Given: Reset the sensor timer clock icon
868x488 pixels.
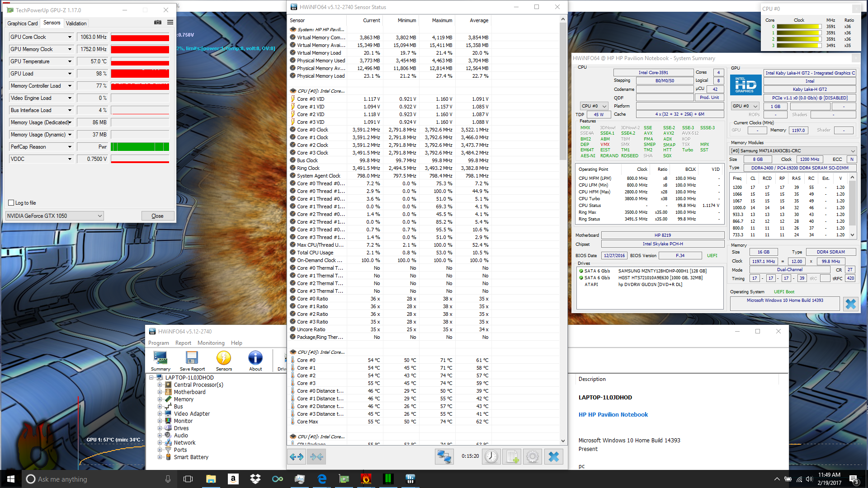Looking at the screenshot, I should [491, 457].
